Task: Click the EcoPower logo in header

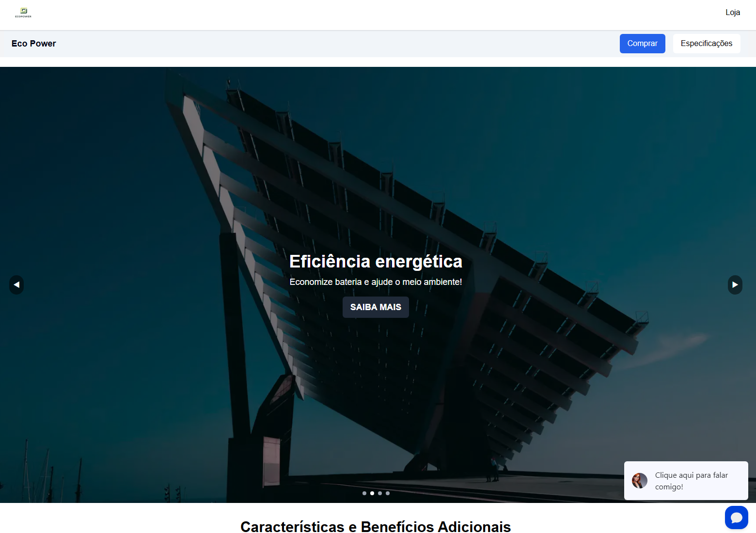Action: click(x=23, y=13)
